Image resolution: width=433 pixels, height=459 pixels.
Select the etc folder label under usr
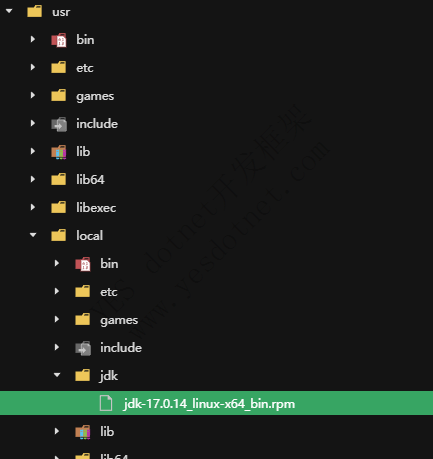pos(85,68)
